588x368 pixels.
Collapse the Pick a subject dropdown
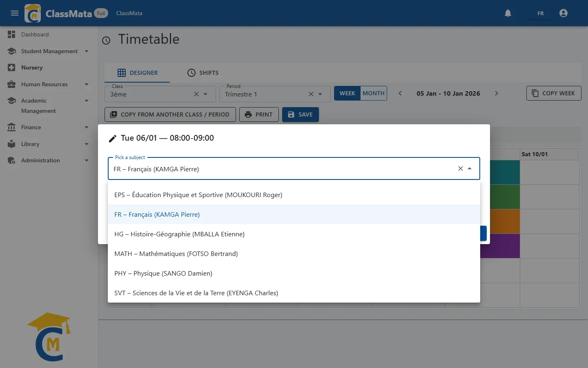click(470, 168)
